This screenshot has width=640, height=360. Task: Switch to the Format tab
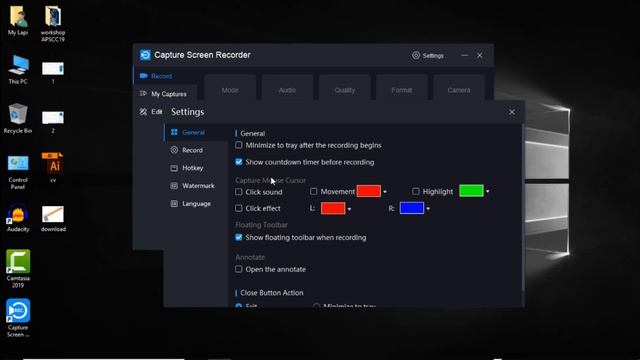point(402,87)
